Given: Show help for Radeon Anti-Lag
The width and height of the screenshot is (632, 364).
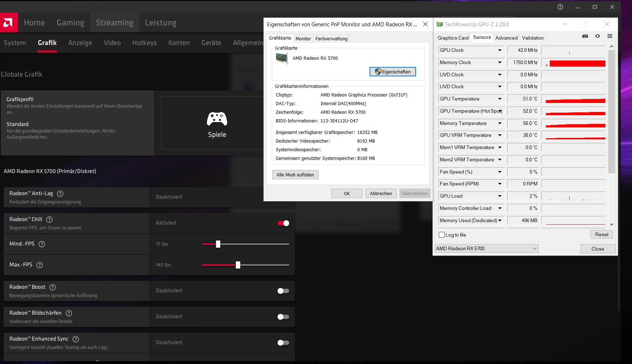Looking at the screenshot, I should (x=61, y=194).
